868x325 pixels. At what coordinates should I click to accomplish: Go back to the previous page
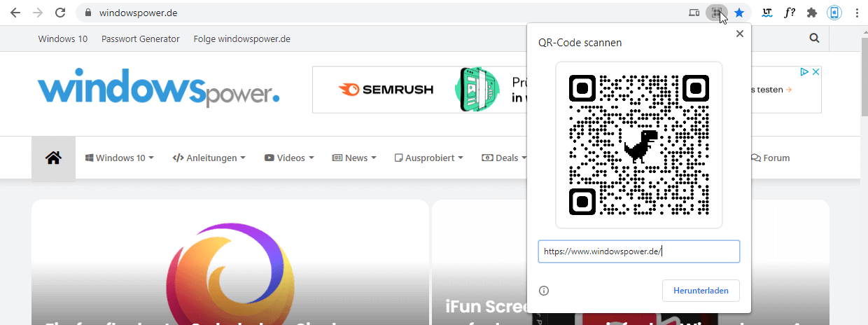[15, 13]
